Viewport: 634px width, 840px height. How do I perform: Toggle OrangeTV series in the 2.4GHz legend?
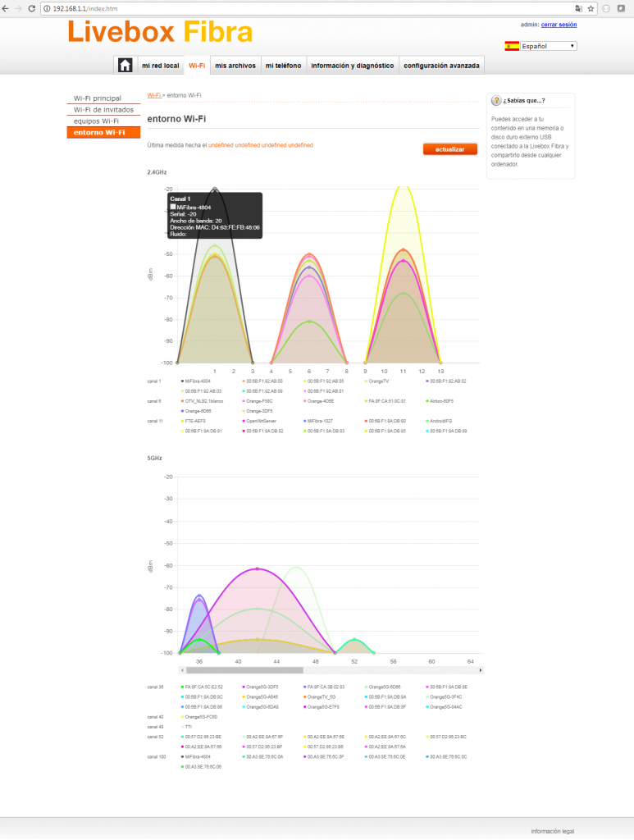click(x=377, y=381)
